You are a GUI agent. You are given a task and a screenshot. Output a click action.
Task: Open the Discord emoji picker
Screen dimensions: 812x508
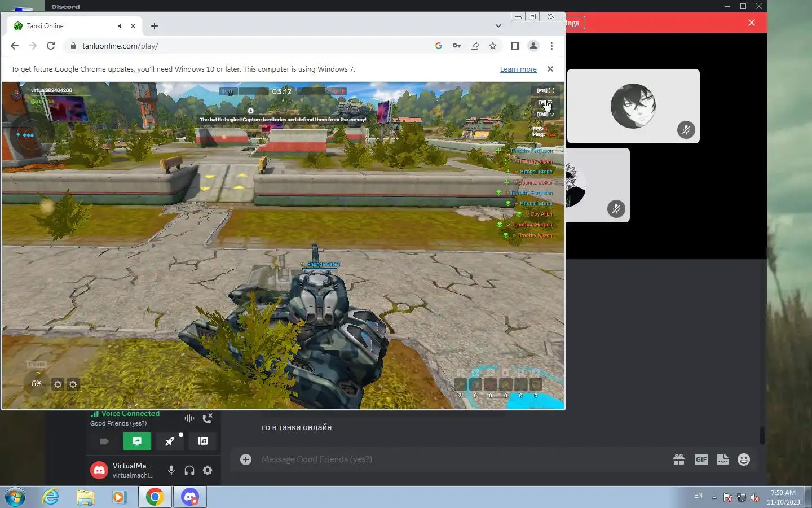point(744,459)
